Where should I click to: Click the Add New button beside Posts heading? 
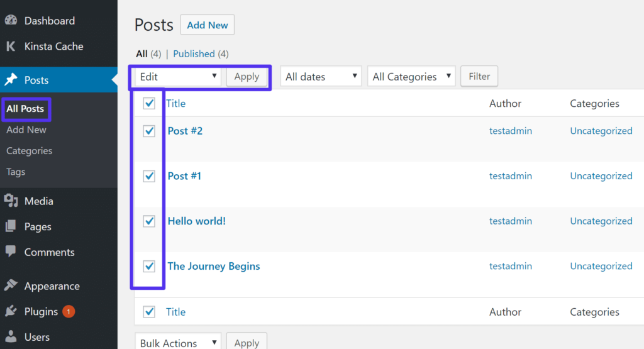(x=208, y=25)
